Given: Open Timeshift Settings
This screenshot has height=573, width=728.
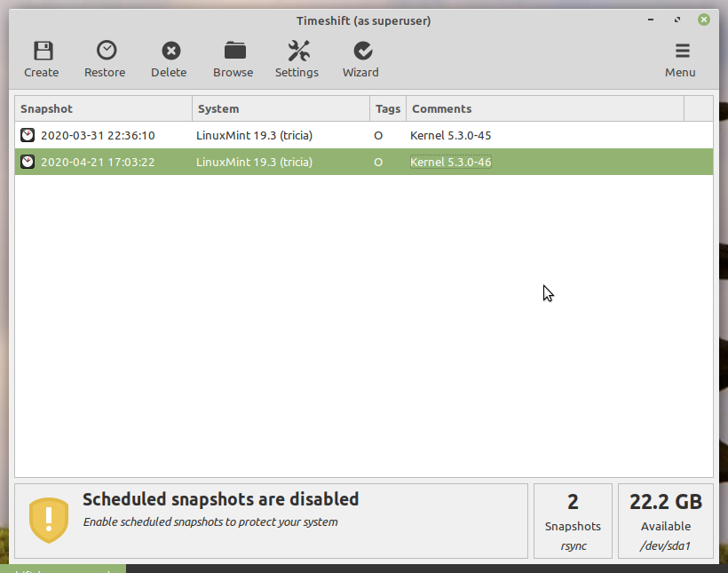Looking at the screenshot, I should [297, 60].
